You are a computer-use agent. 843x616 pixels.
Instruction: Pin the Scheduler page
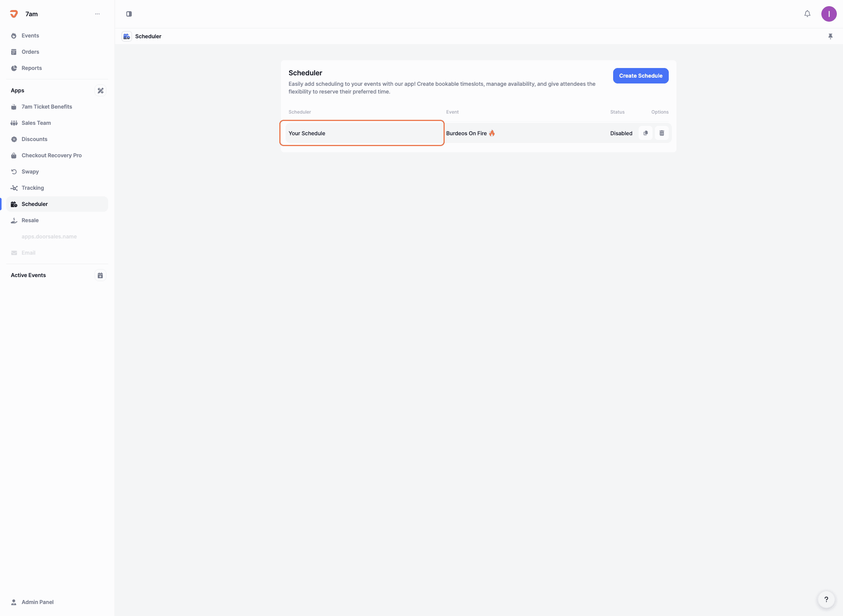click(830, 36)
